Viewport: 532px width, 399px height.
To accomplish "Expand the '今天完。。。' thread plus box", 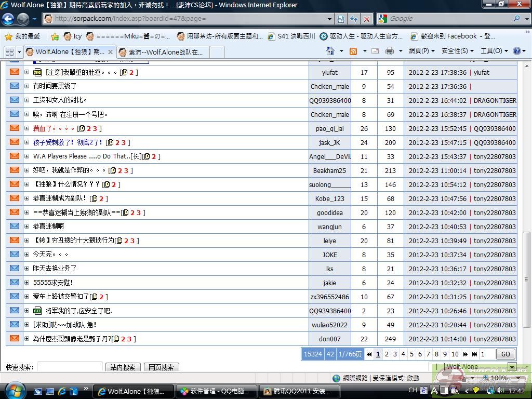I will pos(26,255).
